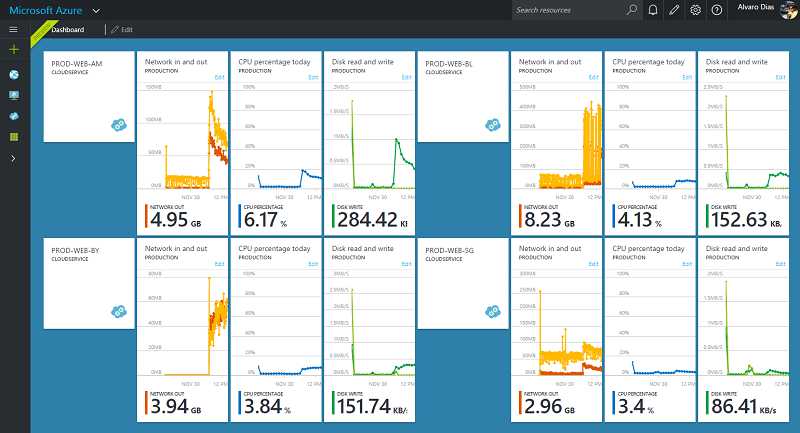The height and width of the screenshot is (433, 800).
Task: Select the 86.41 KB/s Disk Write value
Action: (744, 406)
